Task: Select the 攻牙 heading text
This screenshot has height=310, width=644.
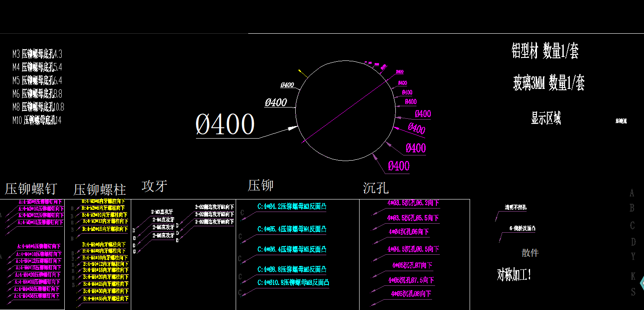Action: [155, 186]
